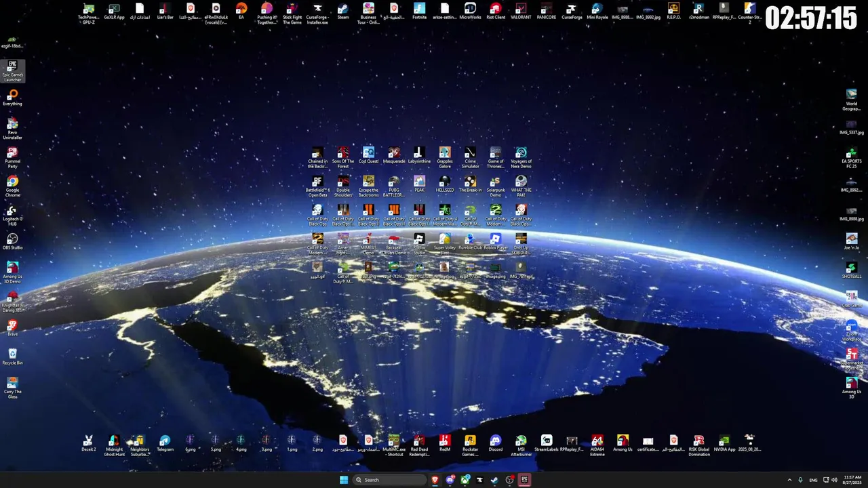Select the Labyrinthine icon
This screenshot has width=868, height=488.
click(419, 155)
